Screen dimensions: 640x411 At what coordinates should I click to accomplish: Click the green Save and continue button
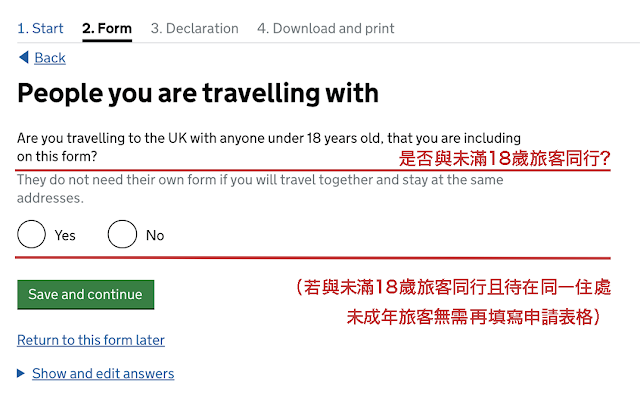(x=86, y=294)
